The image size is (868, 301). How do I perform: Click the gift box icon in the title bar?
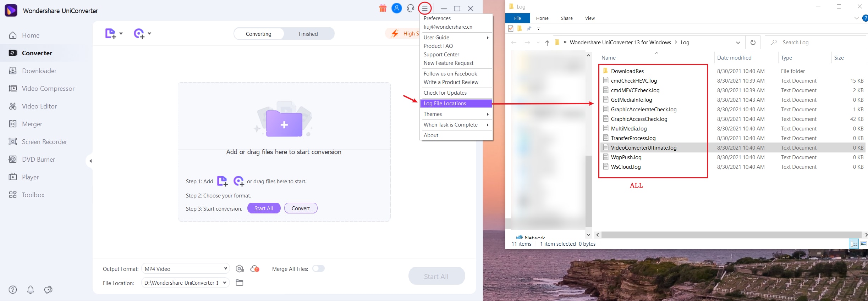(383, 8)
